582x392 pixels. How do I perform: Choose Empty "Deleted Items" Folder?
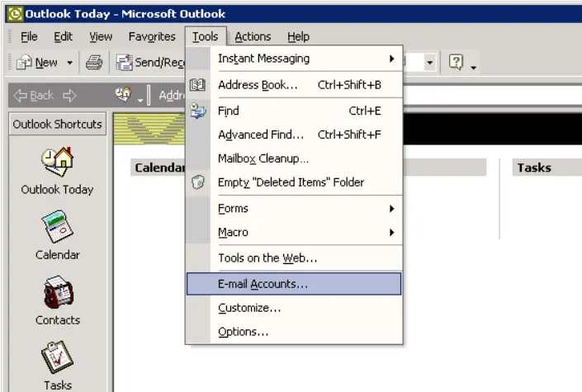click(x=294, y=182)
